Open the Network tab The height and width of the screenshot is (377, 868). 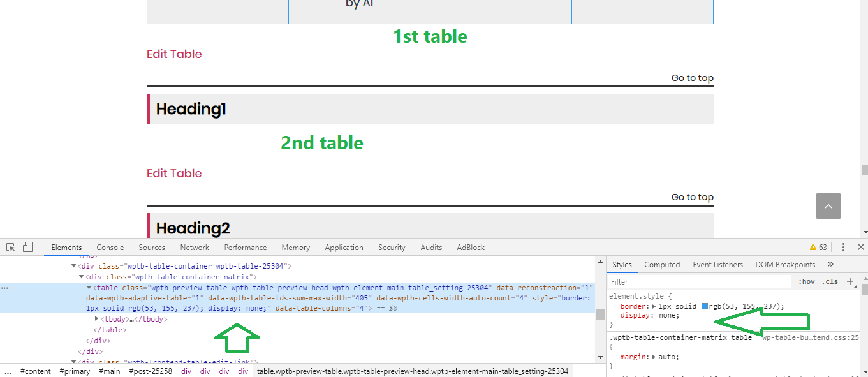coord(195,248)
